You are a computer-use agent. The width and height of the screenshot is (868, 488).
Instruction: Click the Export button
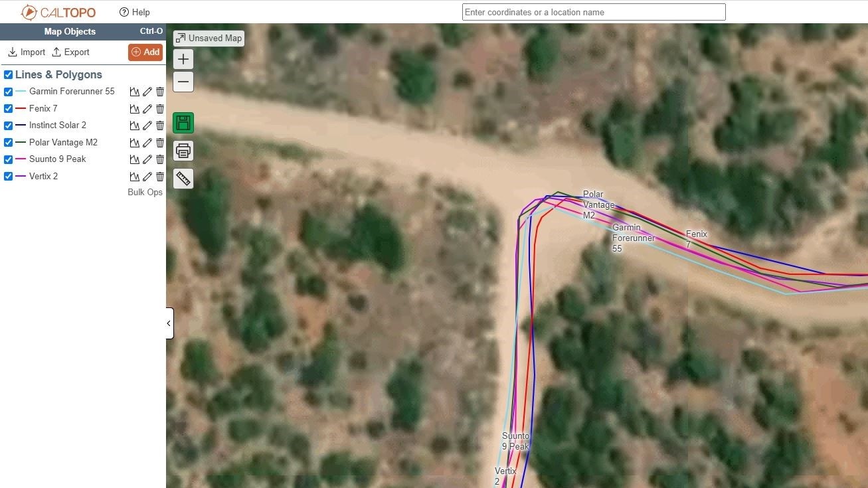click(x=70, y=52)
